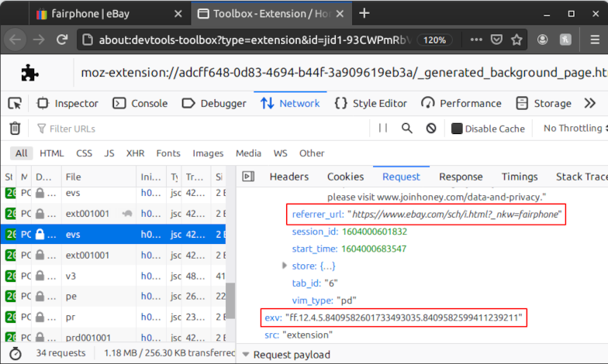Screen dimensions: 608x364
Task: Reset the 120% zoom badge
Action: click(x=434, y=40)
